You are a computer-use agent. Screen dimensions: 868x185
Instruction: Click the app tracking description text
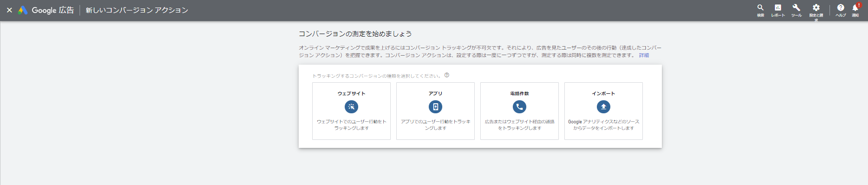click(x=435, y=125)
